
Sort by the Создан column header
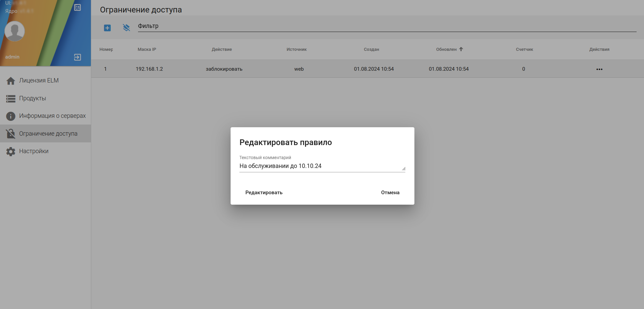(371, 49)
